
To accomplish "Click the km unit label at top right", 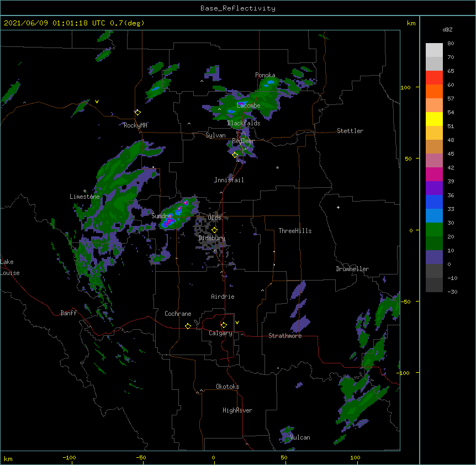I will pos(411,23).
